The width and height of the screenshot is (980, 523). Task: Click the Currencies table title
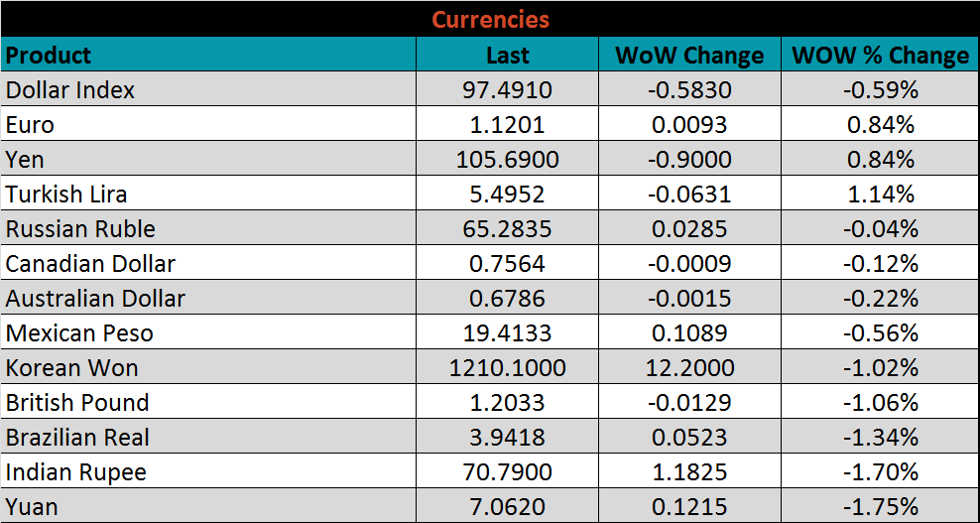pyautogui.click(x=490, y=20)
